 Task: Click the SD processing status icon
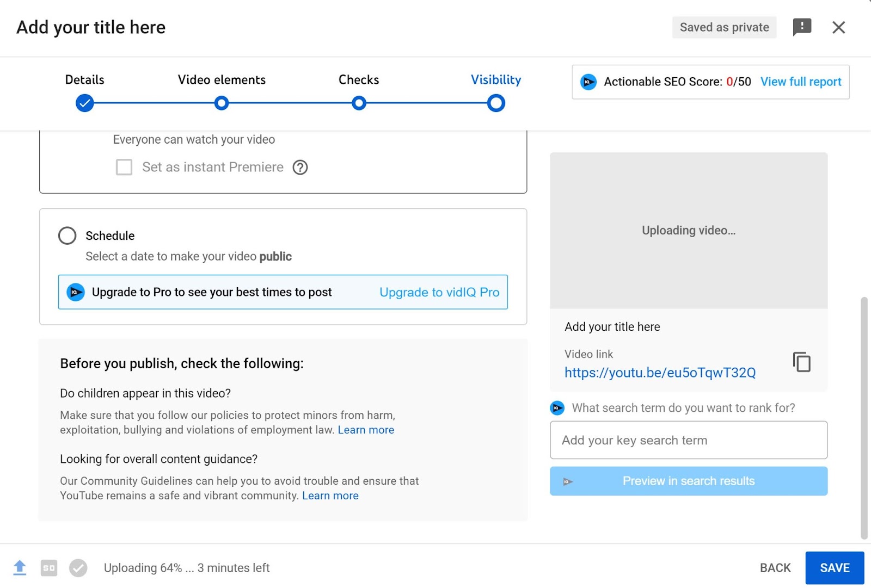coord(49,568)
